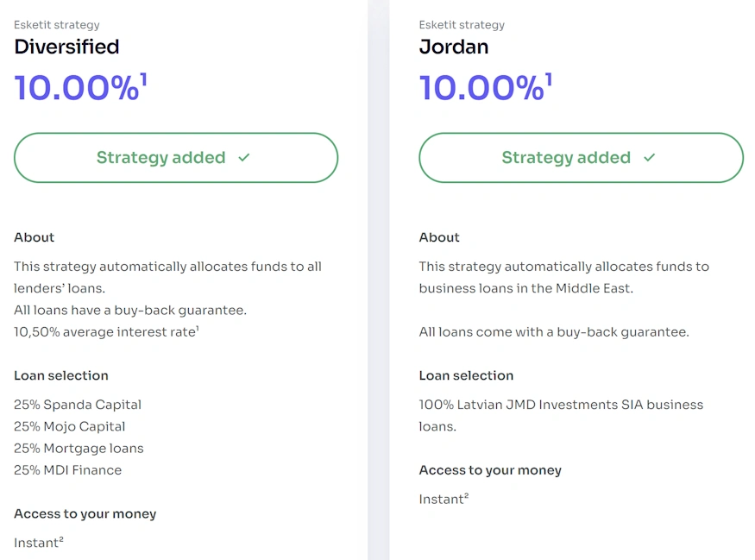Click the checkmark icon in Diversified's button
This screenshot has height=560, width=755.
coord(244,158)
